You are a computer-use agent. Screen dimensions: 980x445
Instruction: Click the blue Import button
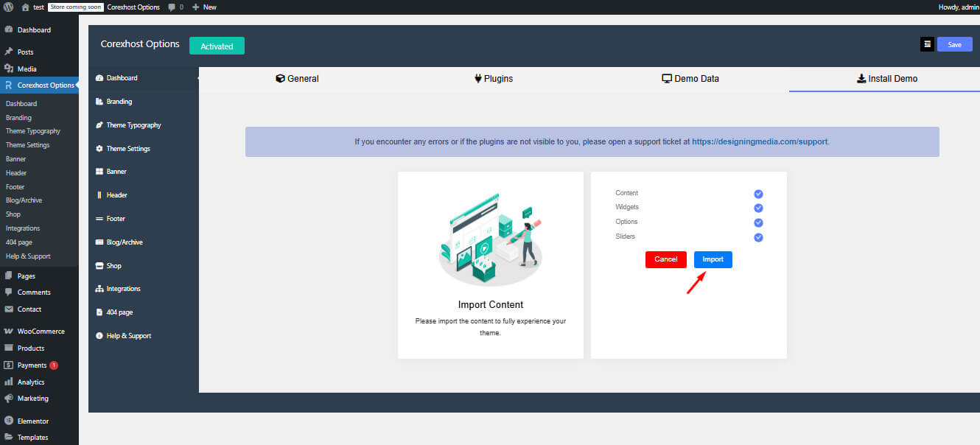tap(713, 259)
